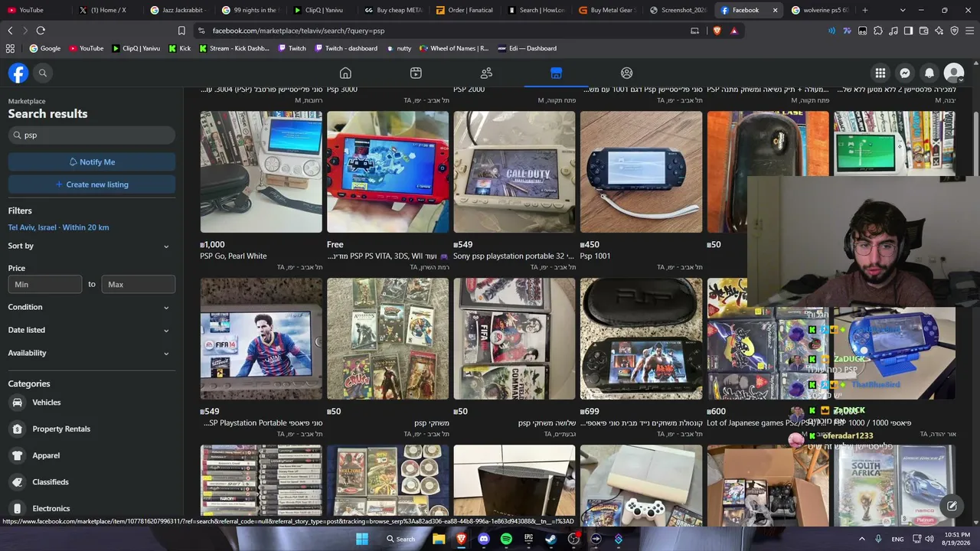Switch to the Home / X tab

[109, 10]
